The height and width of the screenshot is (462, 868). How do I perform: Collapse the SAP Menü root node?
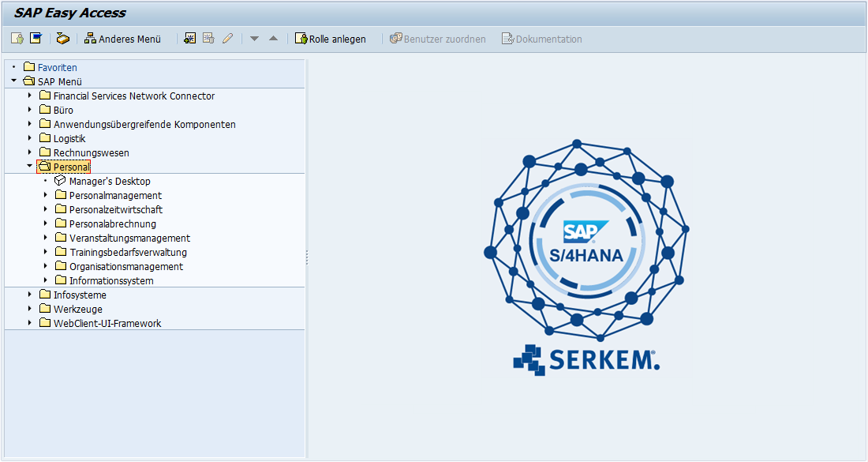(13, 81)
